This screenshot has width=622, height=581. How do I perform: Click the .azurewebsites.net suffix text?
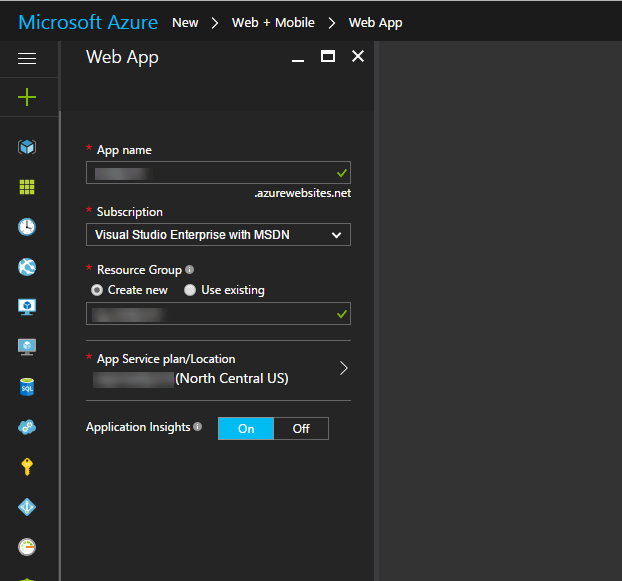(303, 193)
